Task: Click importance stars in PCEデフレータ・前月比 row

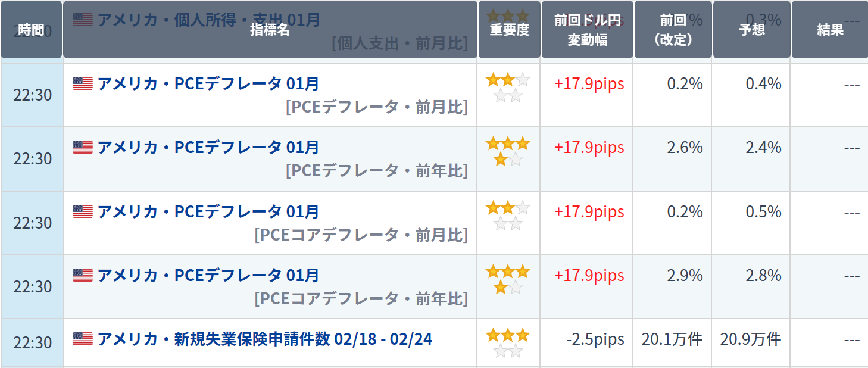Action: (x=508, y=88)
